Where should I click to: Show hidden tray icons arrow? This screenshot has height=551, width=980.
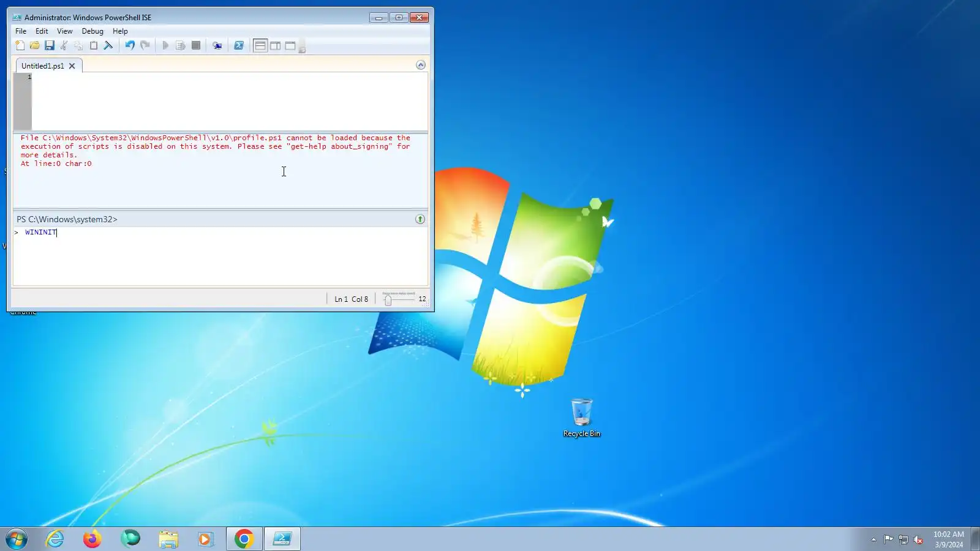point(873,539)
